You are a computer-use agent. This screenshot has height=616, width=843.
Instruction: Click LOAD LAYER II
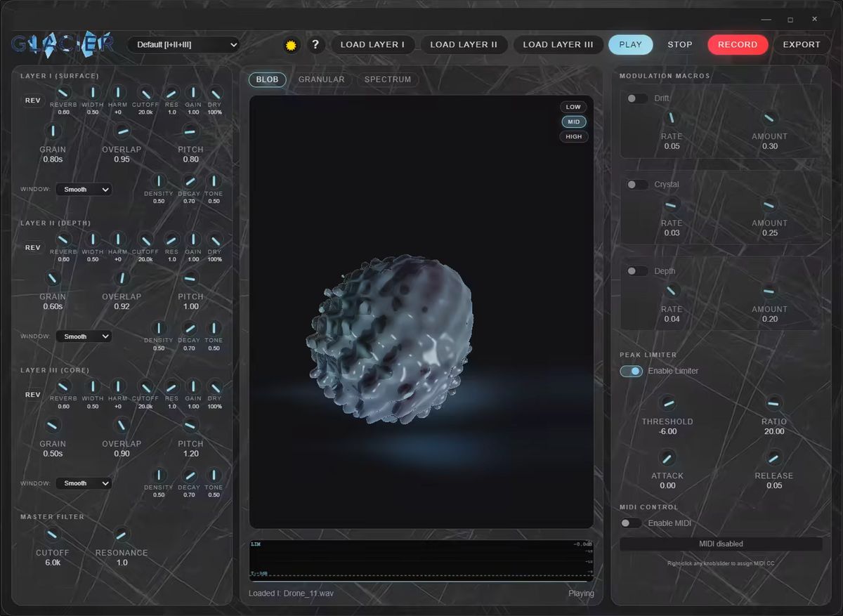click(x=464, y=44)
